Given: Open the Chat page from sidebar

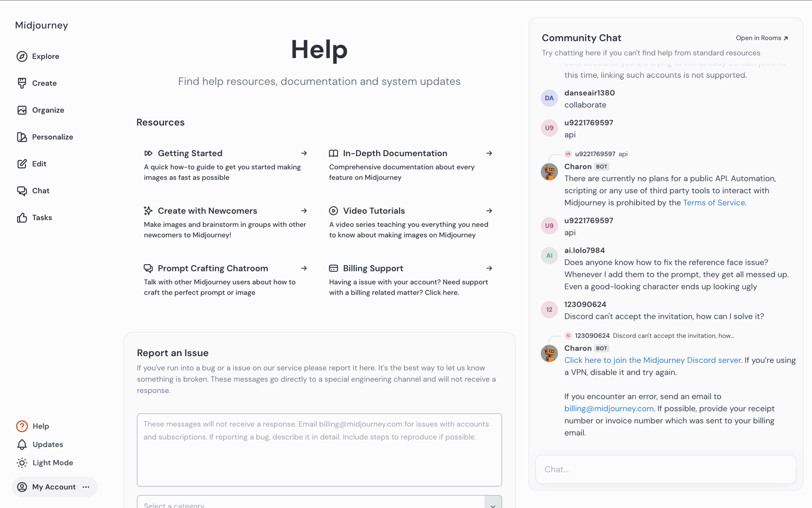Looking at the screenshot, I should coord(41,191).
